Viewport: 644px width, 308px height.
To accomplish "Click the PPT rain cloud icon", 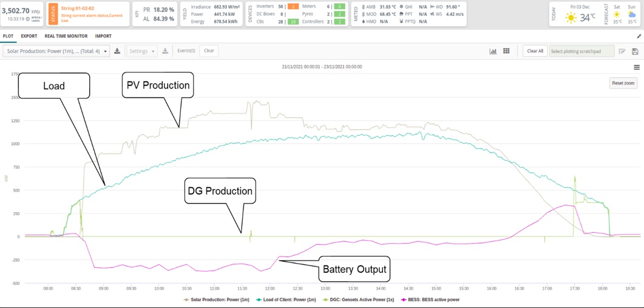I will coord(401,14).
